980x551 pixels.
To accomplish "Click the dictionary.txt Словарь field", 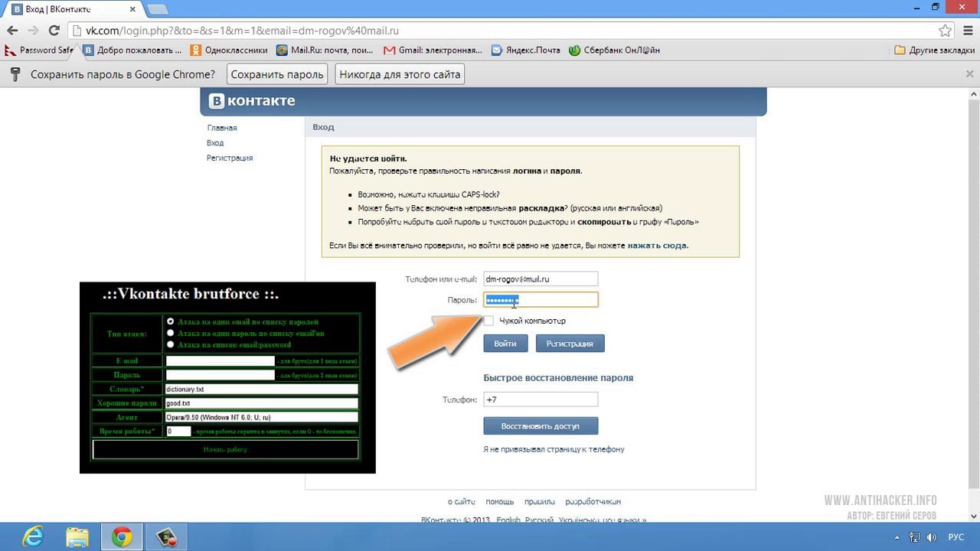I will tap(261, 389).
